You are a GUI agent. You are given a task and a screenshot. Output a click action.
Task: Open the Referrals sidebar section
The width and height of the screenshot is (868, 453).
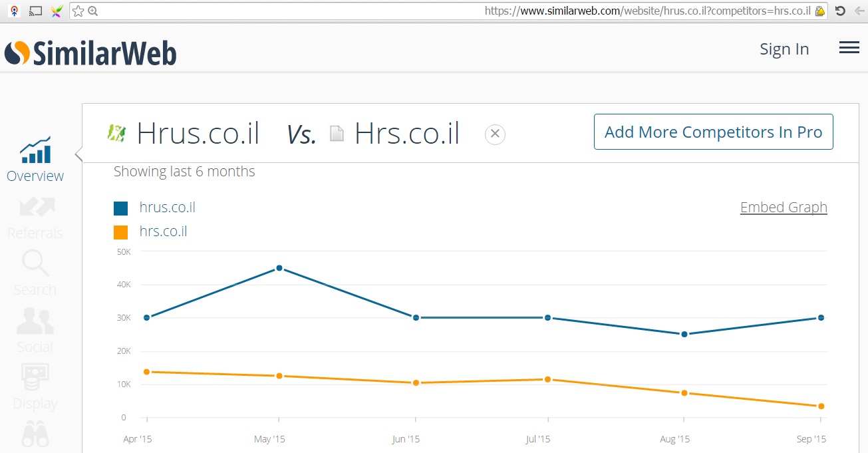(x=35, y=218)
